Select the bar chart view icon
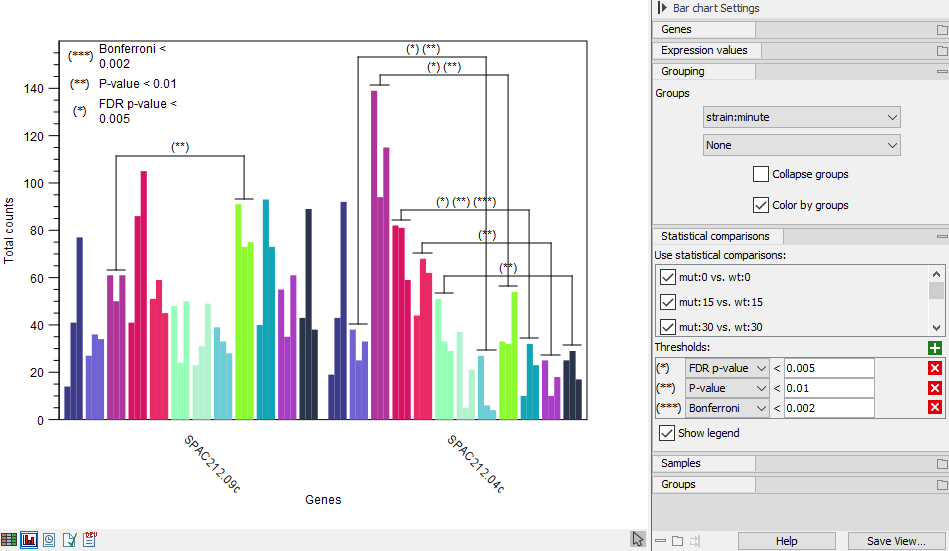The height and width of the screenshot is (551, 949). pos(29,540)
